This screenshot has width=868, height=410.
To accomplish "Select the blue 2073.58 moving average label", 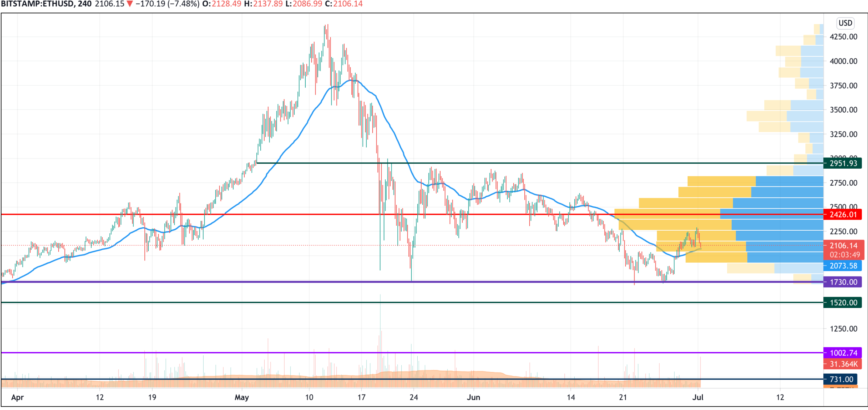I will (842, 266).
